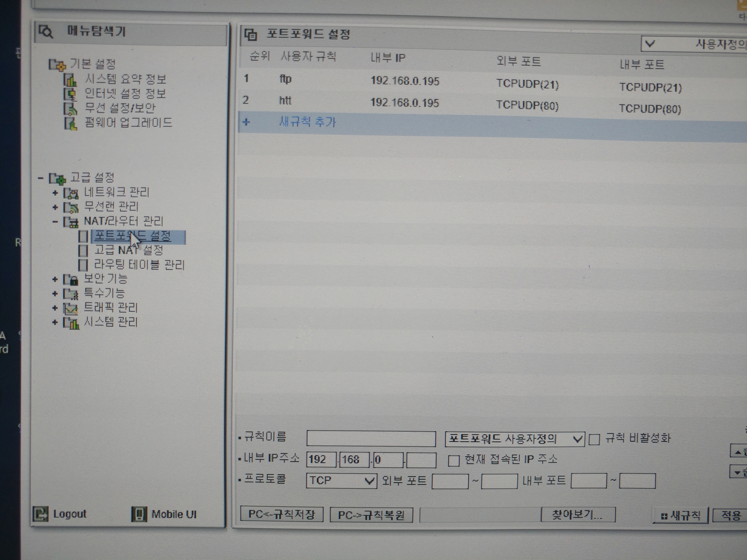
Task: Open the Mobile UI link
Action: [174, 514]
